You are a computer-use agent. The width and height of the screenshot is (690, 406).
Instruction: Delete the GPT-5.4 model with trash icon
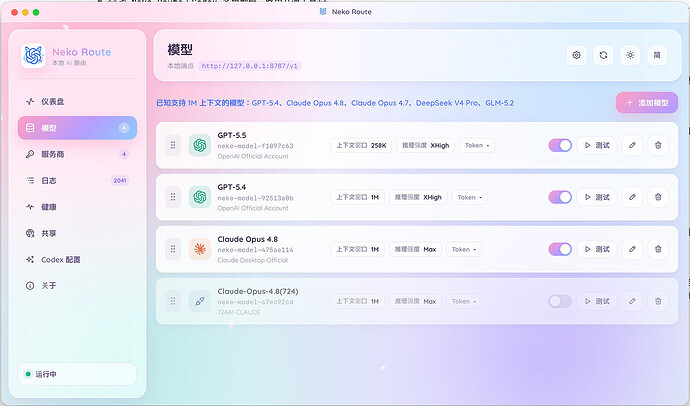click(x=658, y=197)
